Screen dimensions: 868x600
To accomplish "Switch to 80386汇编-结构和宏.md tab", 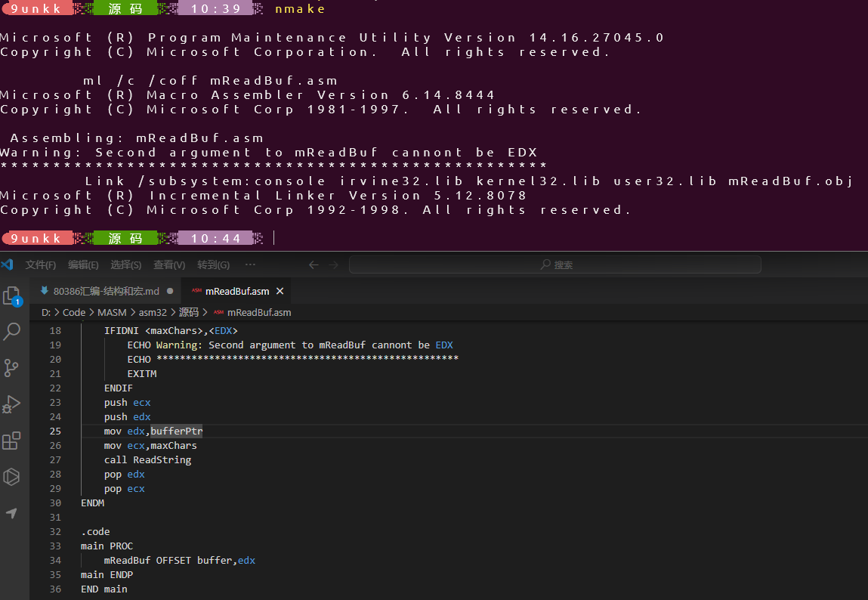I will tap(107, 291).
